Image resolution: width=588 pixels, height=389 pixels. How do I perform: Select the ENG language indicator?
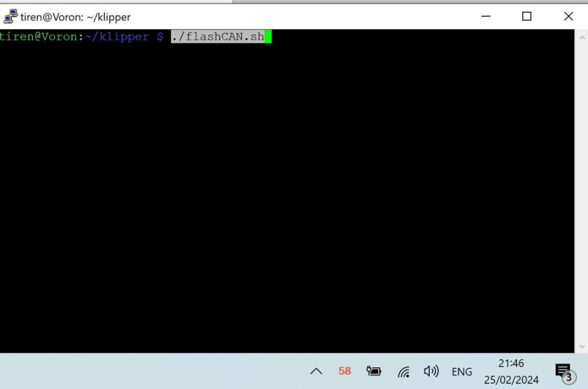pyautogui.click(x=462, y=371)
